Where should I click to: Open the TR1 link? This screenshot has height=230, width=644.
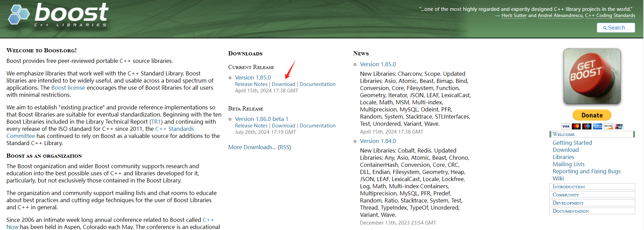tap(156, 122)
